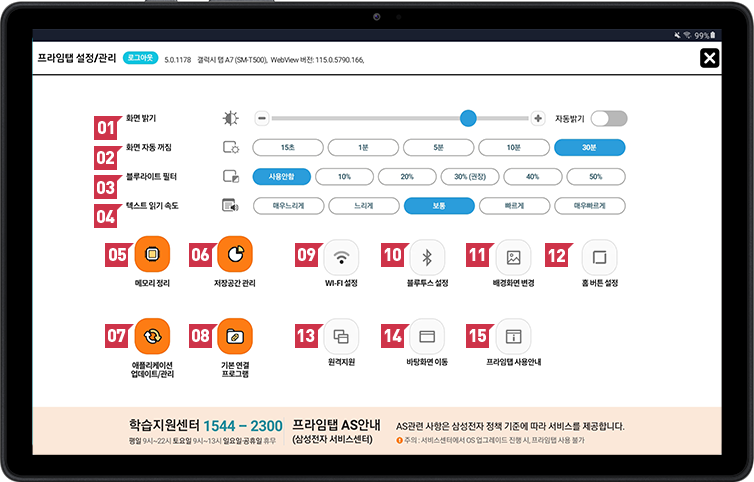Select 10분 screen auto-off option

(x=514, y=148)
